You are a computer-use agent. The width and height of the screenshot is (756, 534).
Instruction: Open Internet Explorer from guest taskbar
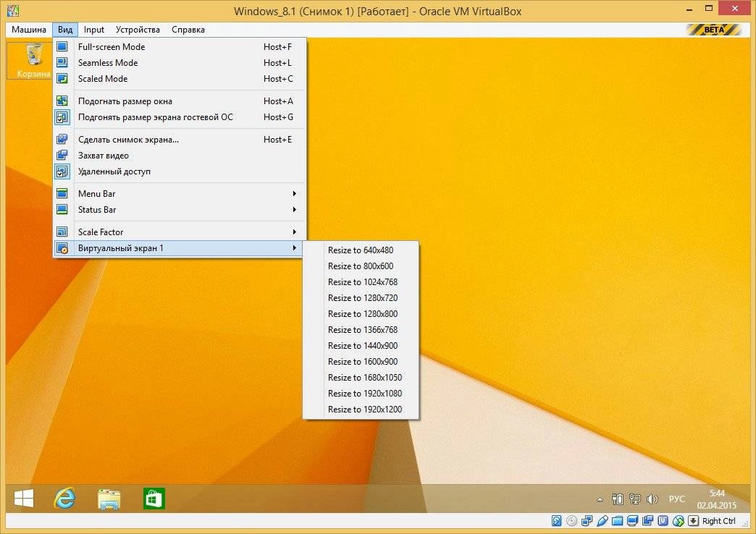[x=64, y=499]
